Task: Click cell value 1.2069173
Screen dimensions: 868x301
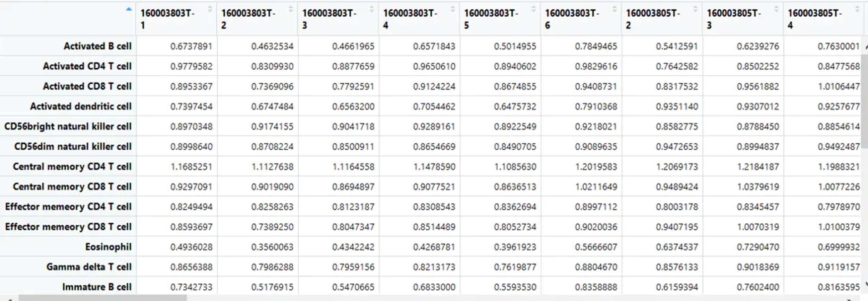Action: point(677,167)
